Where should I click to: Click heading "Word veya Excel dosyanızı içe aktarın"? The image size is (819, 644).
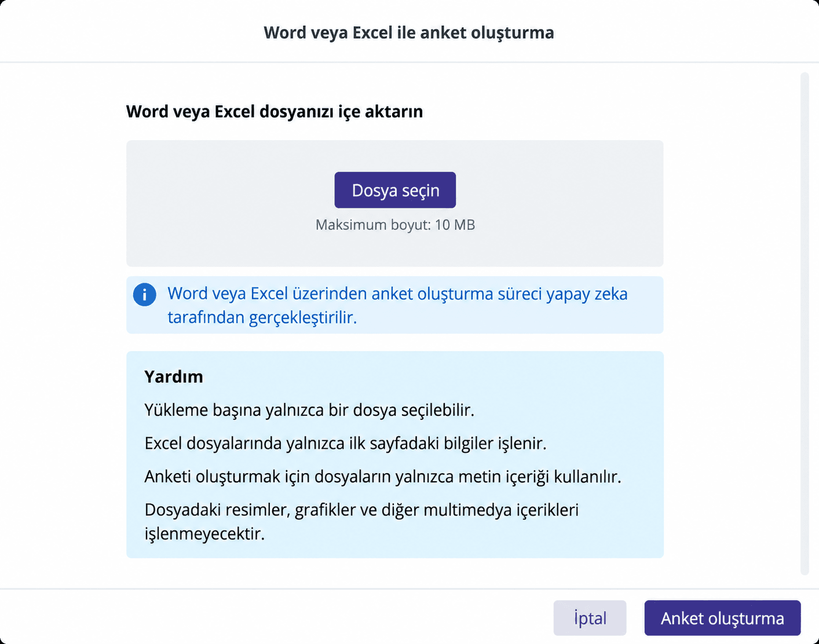(x=275, y=111)
